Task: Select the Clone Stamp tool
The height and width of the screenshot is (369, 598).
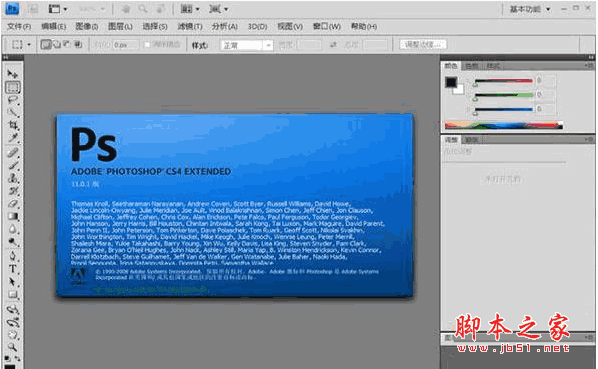Action: (13, 178)
